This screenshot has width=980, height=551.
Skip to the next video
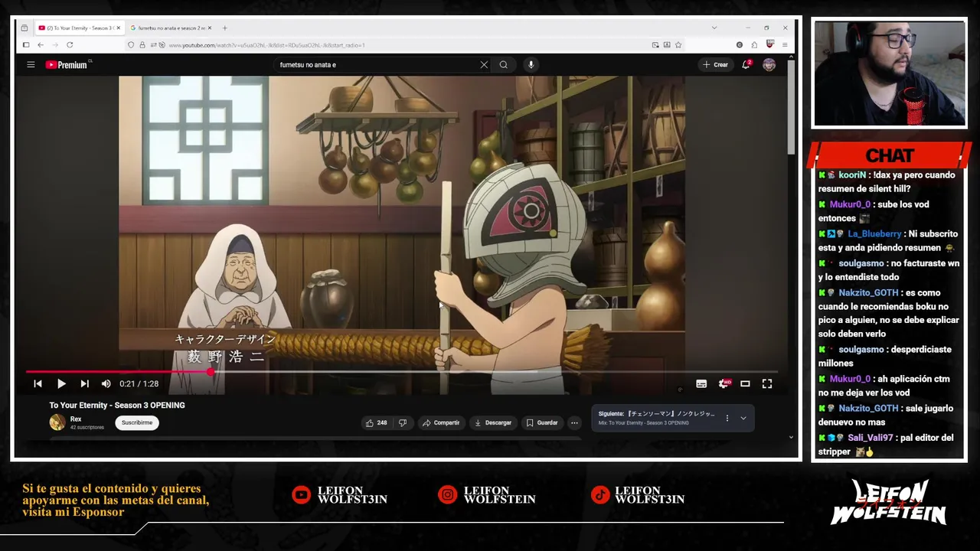pos(85,384)
